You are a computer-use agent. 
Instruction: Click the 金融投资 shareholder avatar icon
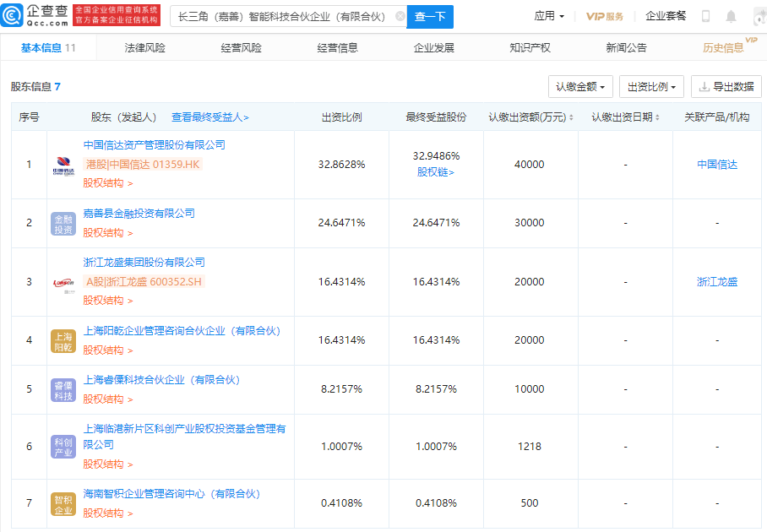click(63, 224)
